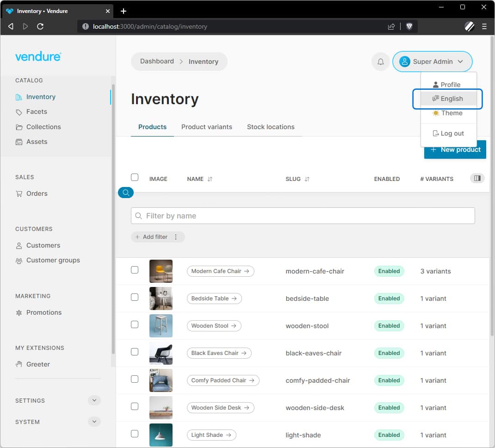Expand the Settings section in the sidebar
This screenshot has width=495, height=448.
pyautogui.click(x=94, y=400)
